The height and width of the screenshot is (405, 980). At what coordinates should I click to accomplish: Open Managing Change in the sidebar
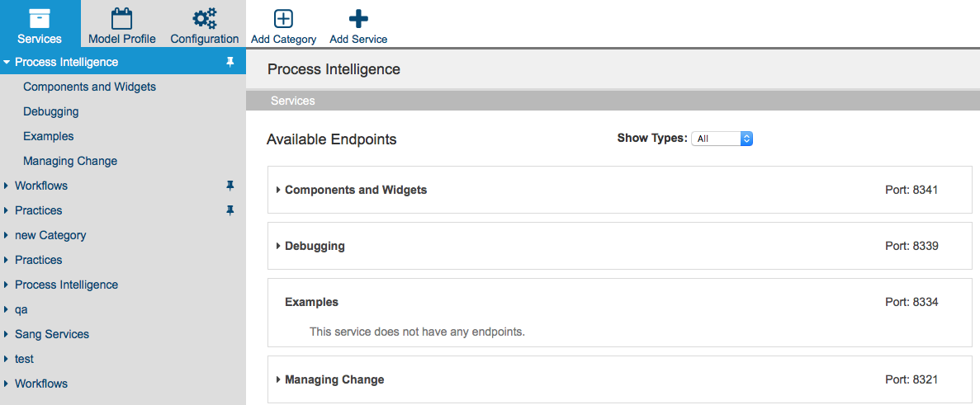70,161
